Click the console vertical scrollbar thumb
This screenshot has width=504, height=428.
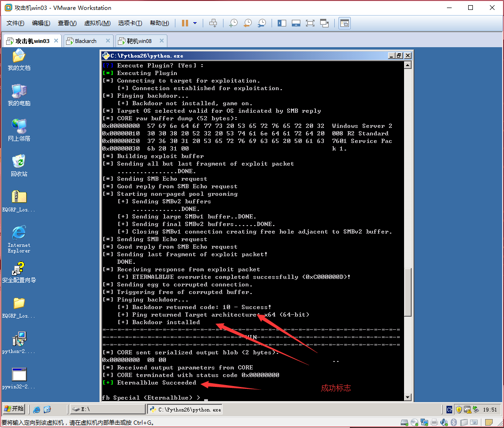pos(407,292)
